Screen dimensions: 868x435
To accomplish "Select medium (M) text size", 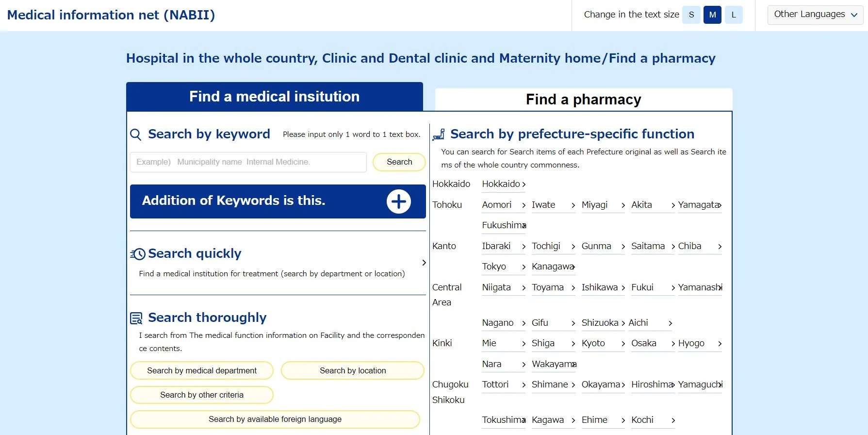I will point(712,15).
